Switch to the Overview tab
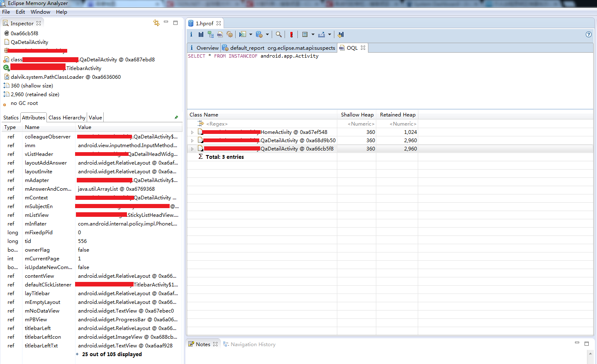The width and height of the screenshot is (597, 364). tap(207, 48)
